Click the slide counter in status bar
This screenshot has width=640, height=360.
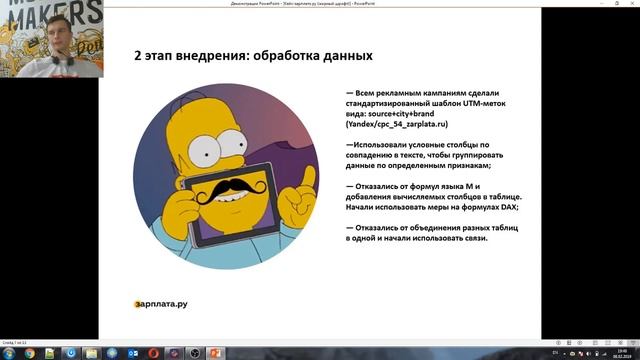click(x=15, y=343)
